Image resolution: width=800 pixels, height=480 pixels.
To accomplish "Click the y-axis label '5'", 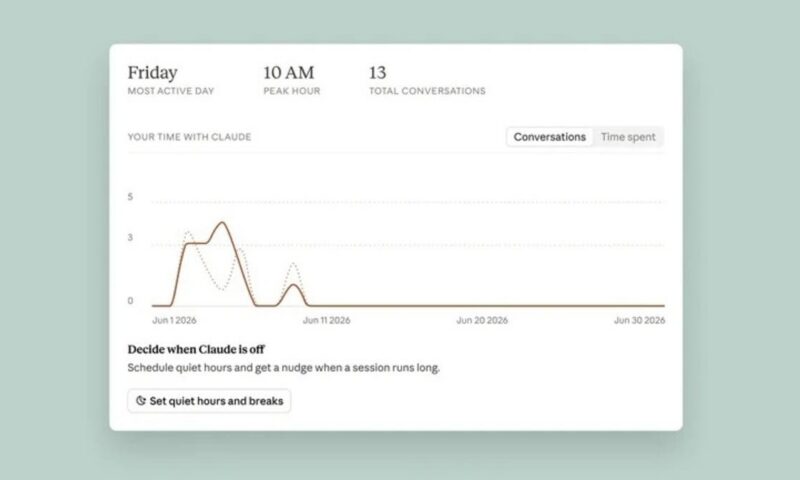I will point(130,196).
